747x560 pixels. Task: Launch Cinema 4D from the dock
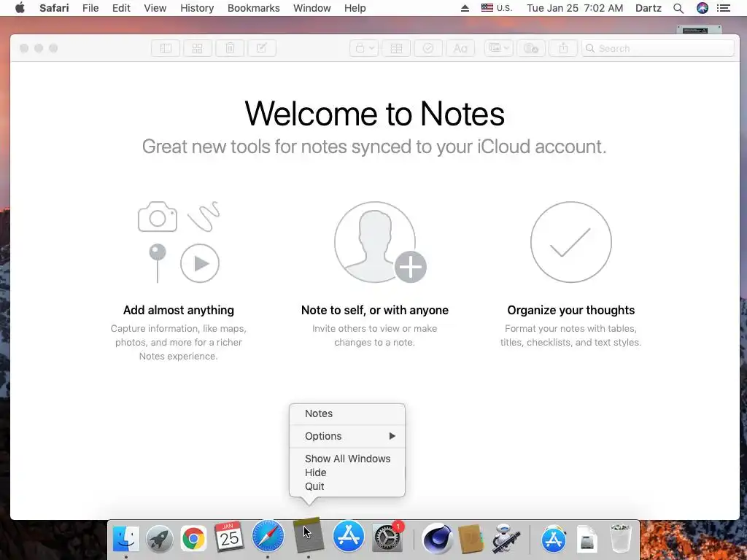pyautogui.click(x=437, y=539)
